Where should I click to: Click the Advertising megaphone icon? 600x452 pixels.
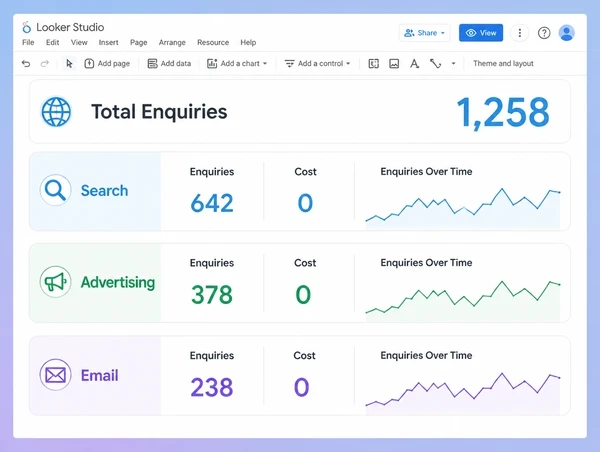(x=55, y=282)
